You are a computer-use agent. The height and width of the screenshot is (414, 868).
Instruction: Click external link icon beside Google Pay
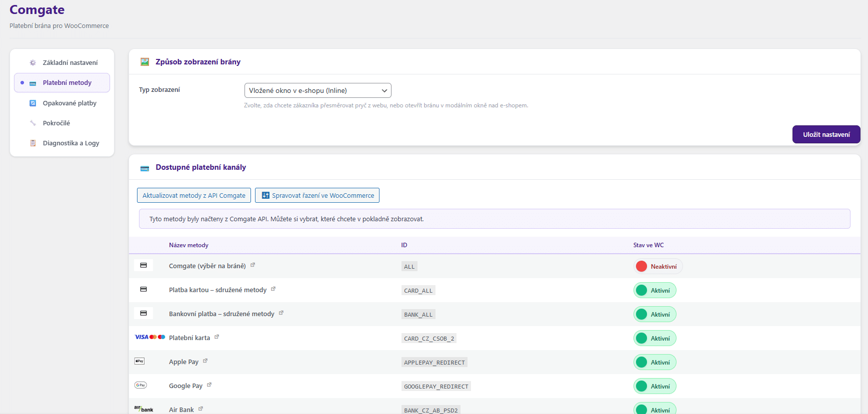(209, 385)
